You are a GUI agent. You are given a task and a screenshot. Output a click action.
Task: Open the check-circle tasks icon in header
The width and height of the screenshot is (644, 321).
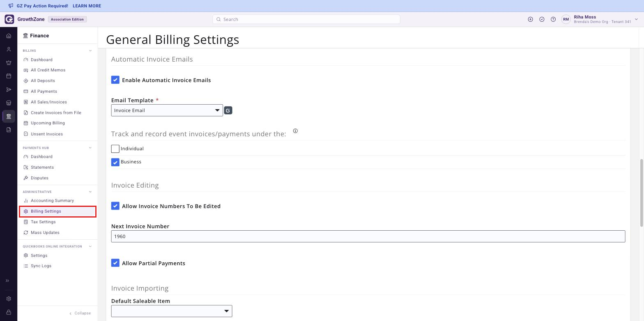[x=542, y=19]
